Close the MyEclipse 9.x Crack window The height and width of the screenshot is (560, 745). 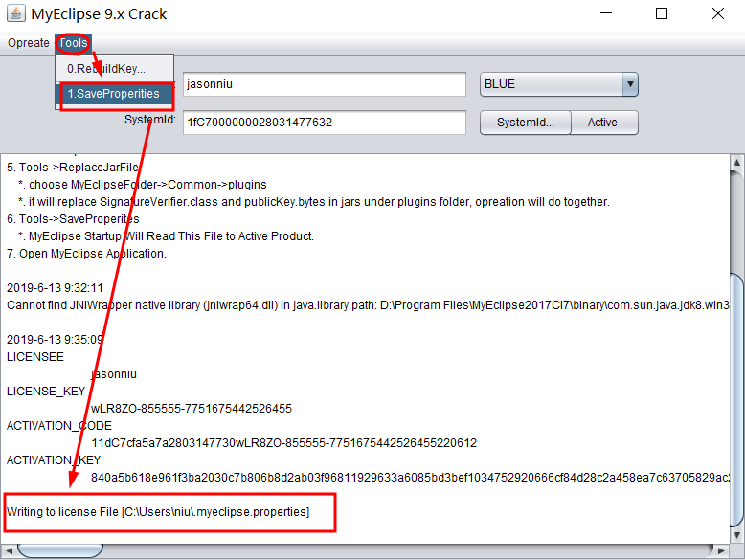point(718,13)
